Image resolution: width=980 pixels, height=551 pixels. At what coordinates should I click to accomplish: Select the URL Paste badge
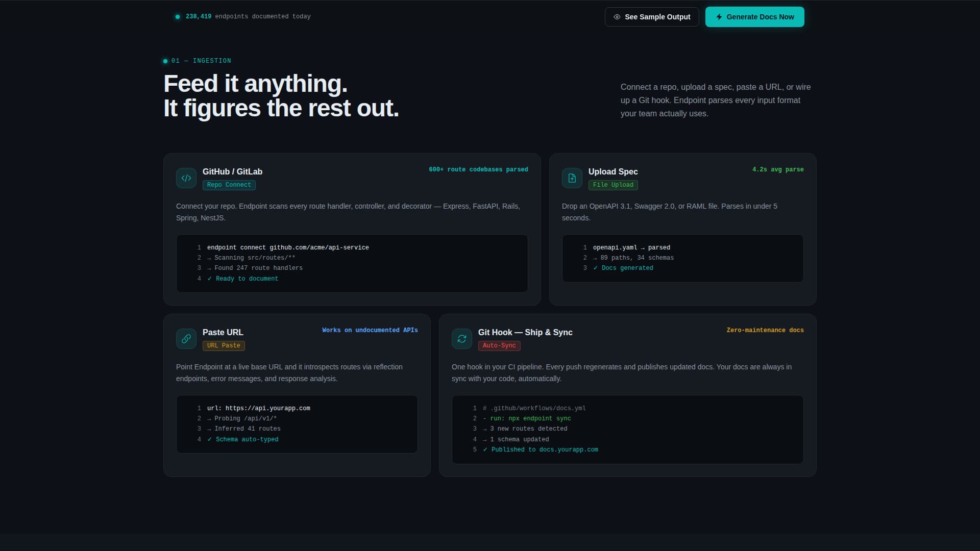[x=224, y=346]
